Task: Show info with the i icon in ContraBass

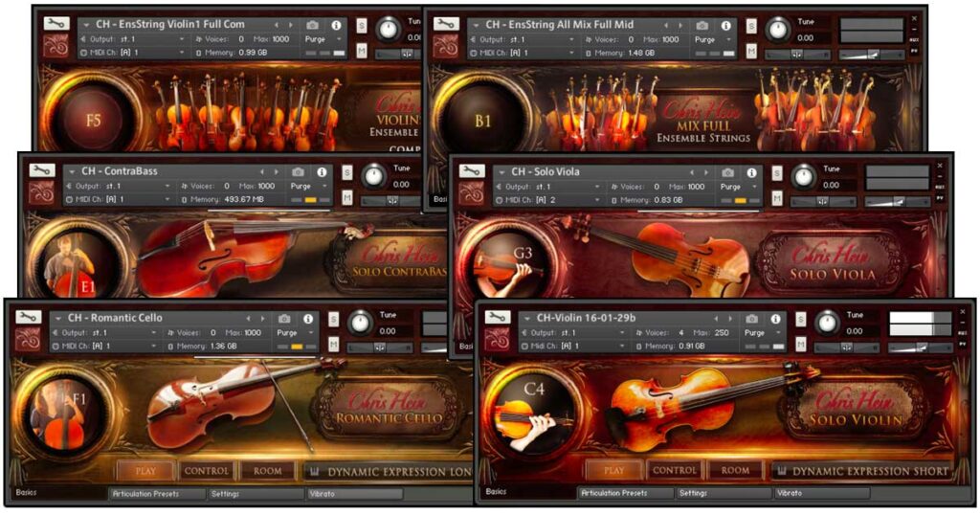Action: pyautogui.click(x=322, y=171)
